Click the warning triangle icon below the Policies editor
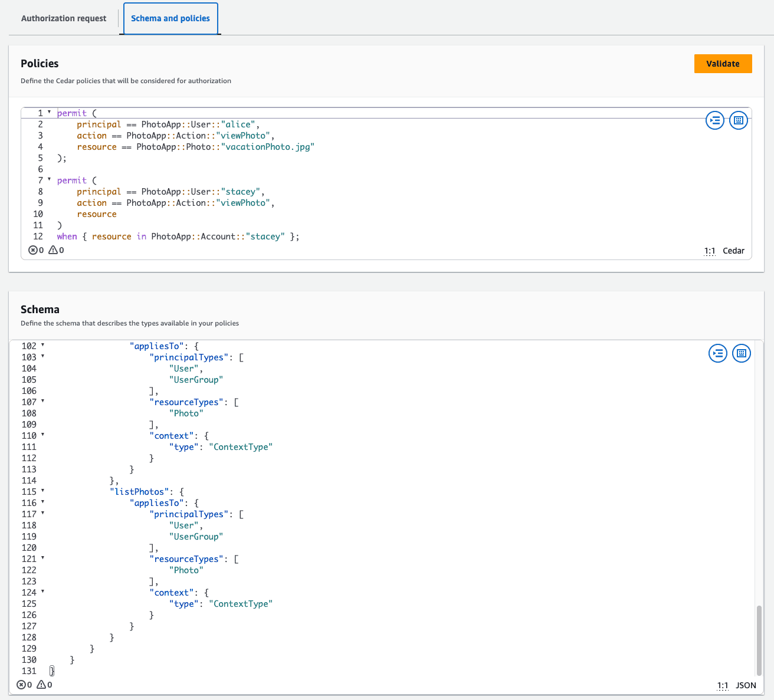774x700 pixels. click(54, 250)
